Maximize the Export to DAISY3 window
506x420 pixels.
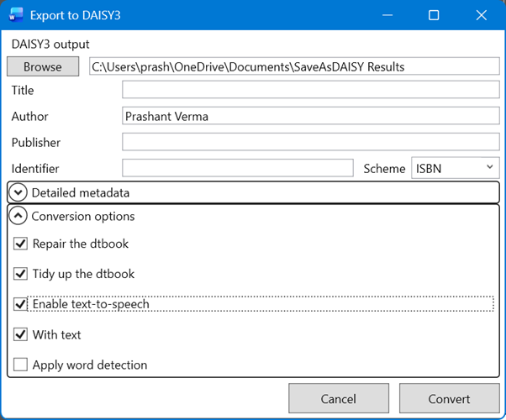(434, 15)
